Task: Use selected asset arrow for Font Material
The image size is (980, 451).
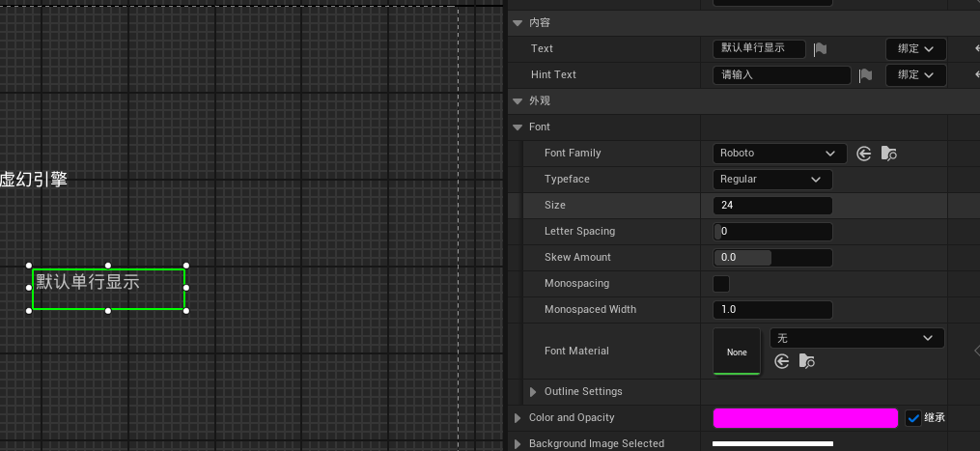Action: point(782,361)
